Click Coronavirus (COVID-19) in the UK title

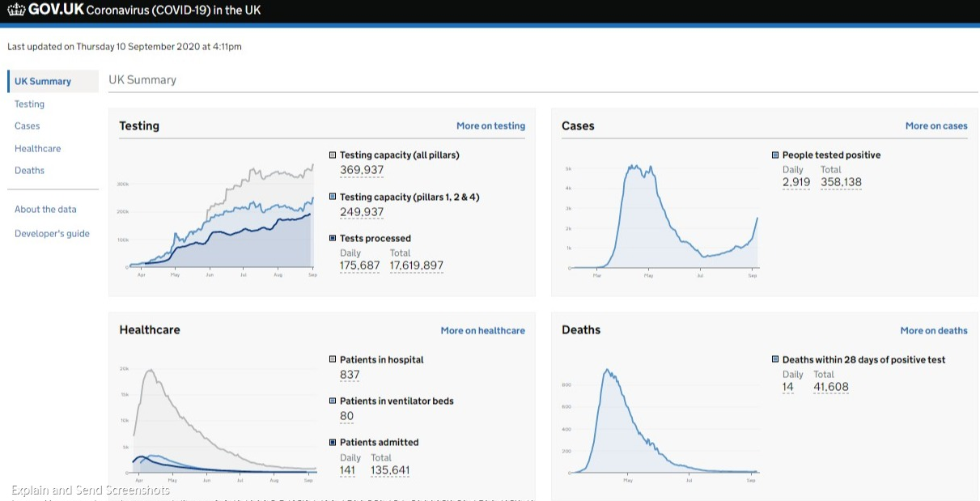tap(173, 11)
